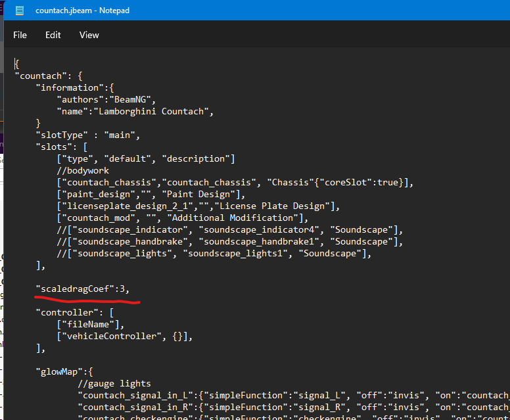
Task: Click the ["fileName"] line
Action: (x=91, y=324)
